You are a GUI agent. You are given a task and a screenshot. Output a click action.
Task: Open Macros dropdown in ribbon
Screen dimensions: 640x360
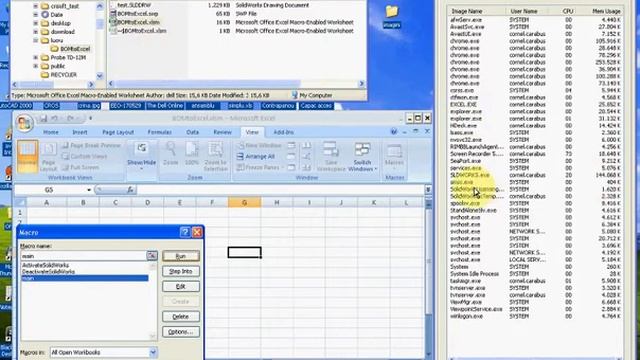point(394,157)
